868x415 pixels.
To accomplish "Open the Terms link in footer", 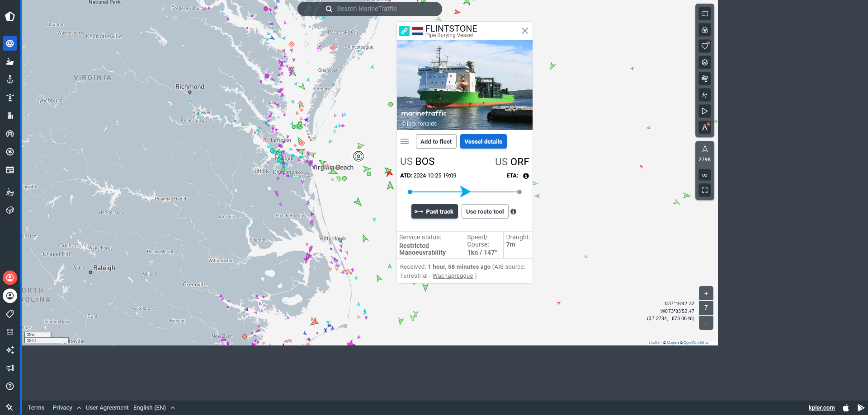I will [36, 407].
